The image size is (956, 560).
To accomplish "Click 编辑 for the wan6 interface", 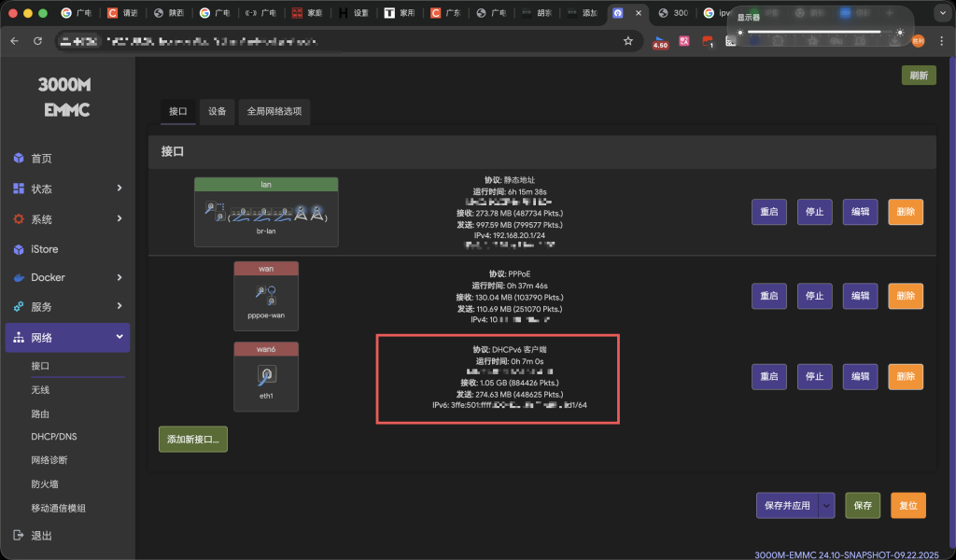I will click(x=860, y=377).
